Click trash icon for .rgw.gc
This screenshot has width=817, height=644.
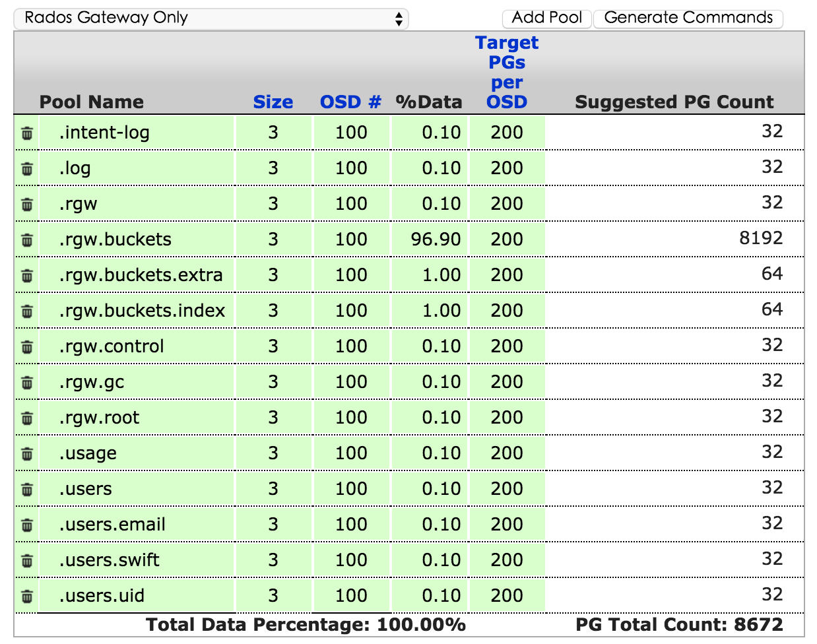tap(27, 383)
